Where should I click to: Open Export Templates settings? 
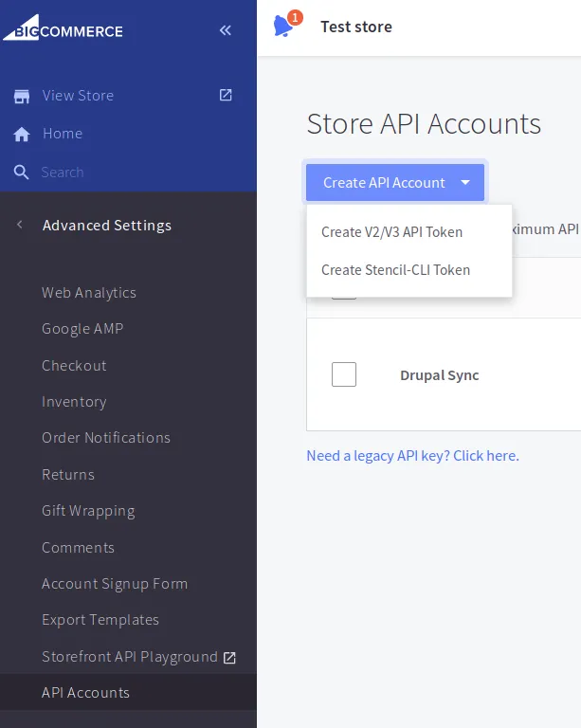[x=100, y=620]
